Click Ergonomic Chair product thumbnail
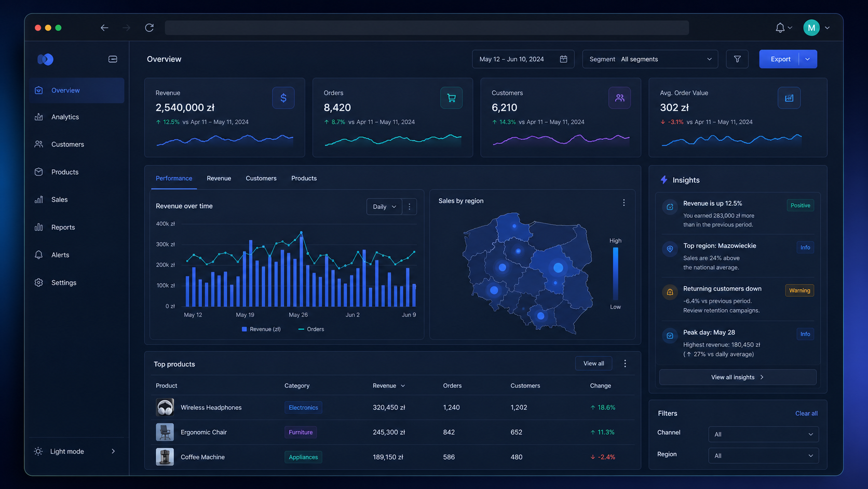The height and width of the screenshot is (489, 868). click(165, 432)
